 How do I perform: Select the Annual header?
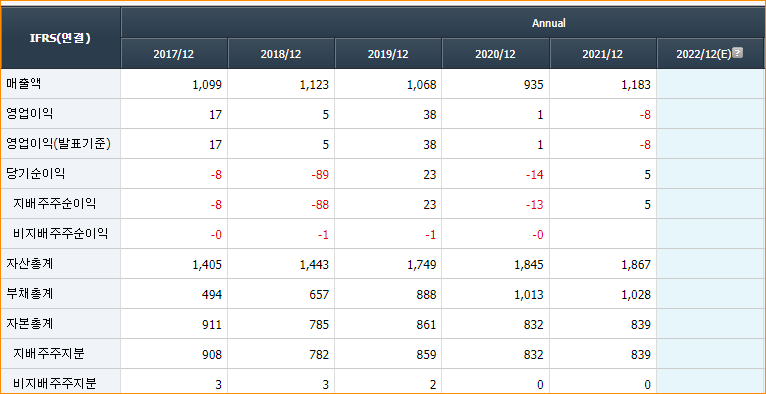pos(549,23)
